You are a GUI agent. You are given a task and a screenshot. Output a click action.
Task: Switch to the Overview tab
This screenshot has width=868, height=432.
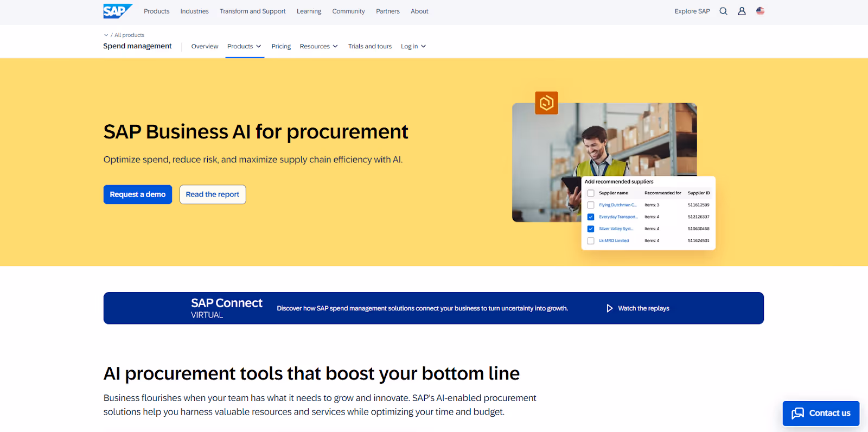point(205,46)
